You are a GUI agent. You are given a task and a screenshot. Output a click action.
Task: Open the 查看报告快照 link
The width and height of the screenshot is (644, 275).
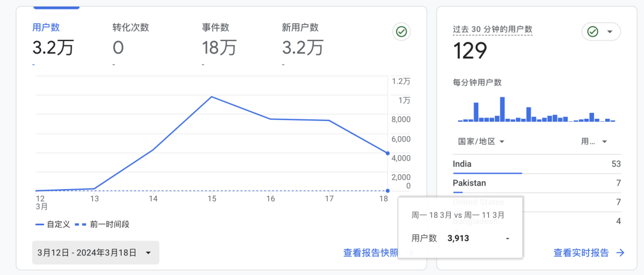(x=371, y=252)
